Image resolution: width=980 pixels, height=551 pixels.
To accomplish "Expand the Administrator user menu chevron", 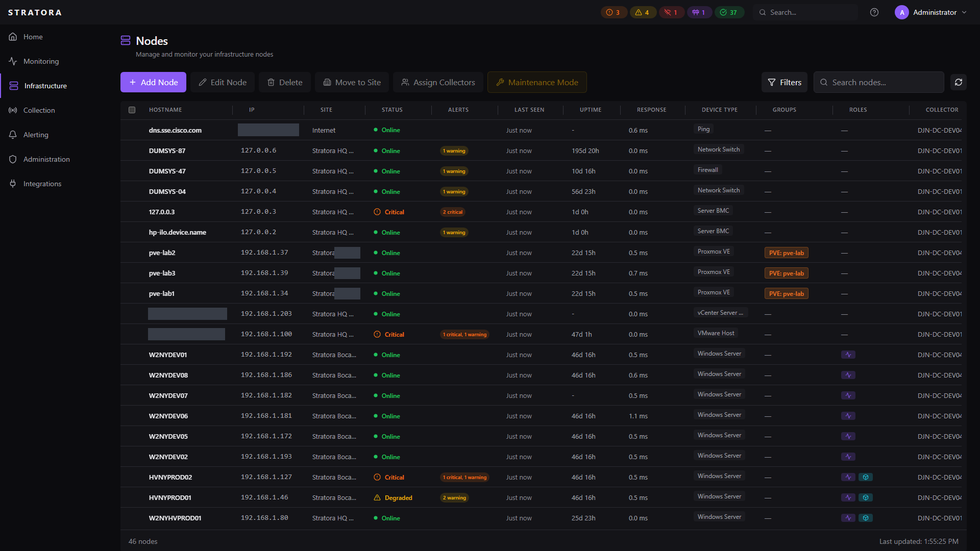I will click(964, 12).
